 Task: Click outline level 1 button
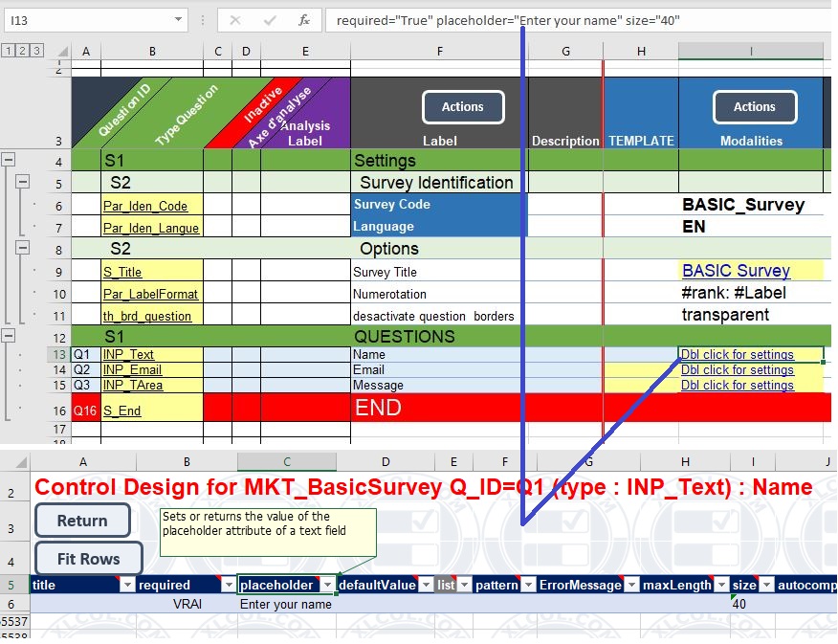9,51
